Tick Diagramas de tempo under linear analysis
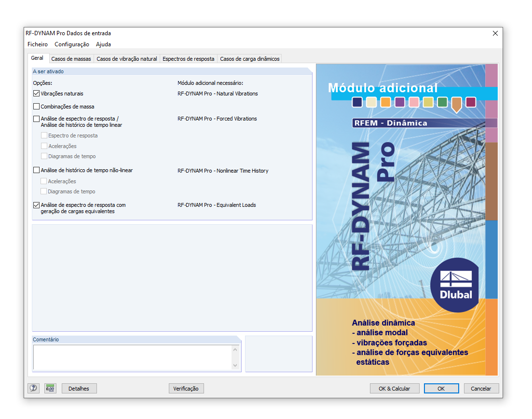The image size is (532, 419). [x=44, y=156]
